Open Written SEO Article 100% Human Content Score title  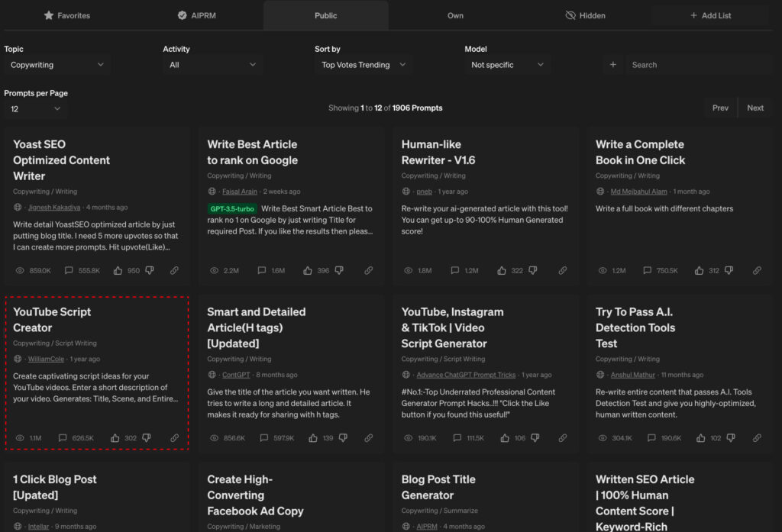(645, 502)
